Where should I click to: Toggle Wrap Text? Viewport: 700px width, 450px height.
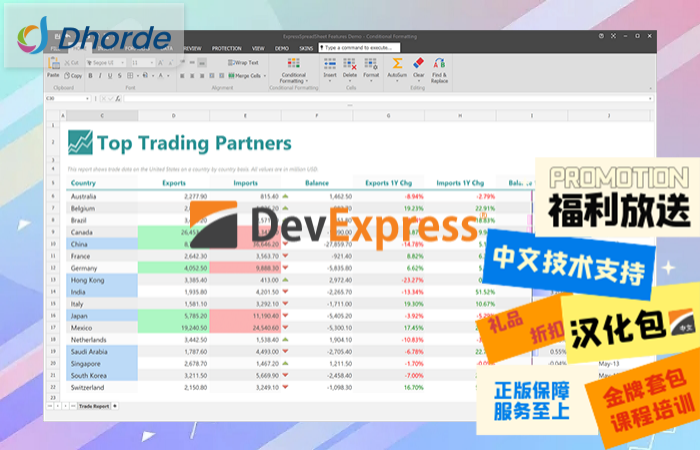click(x=243, y=63)
